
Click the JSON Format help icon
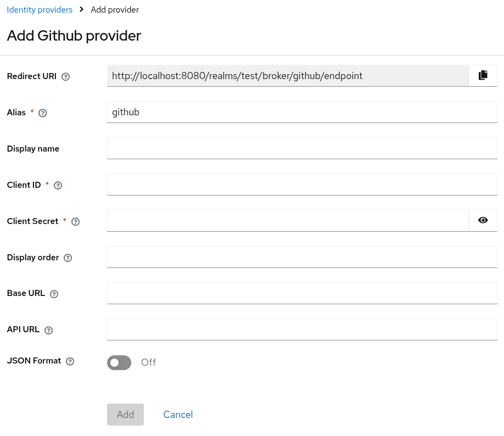(x=70, y=361)
